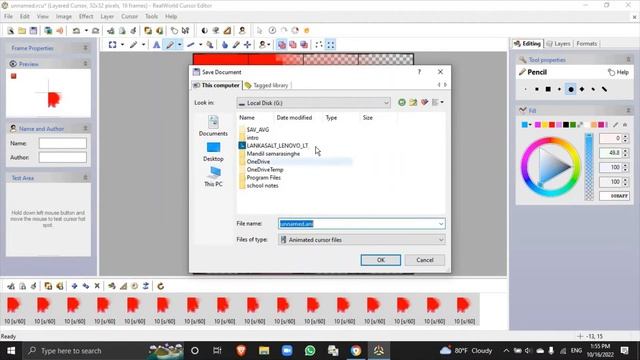640x360 pixels.
Task: Click the create new cursor icon
Action: (x=11, y=31)
